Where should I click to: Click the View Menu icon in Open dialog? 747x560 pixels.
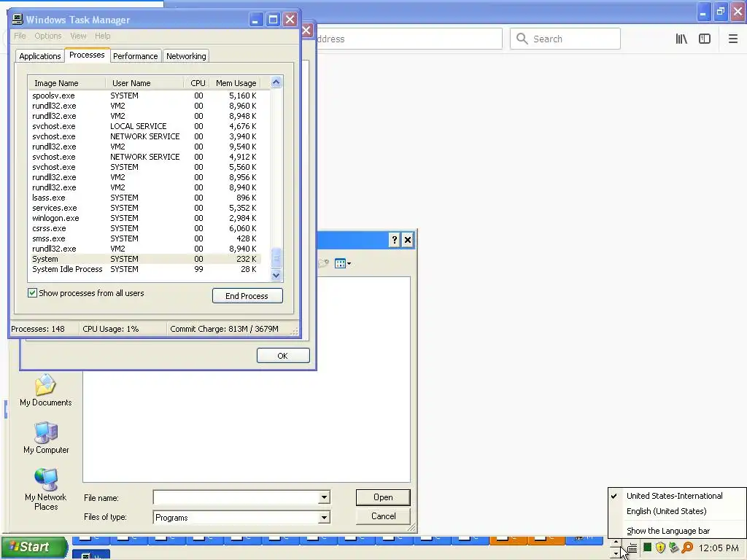click(340, 263)
